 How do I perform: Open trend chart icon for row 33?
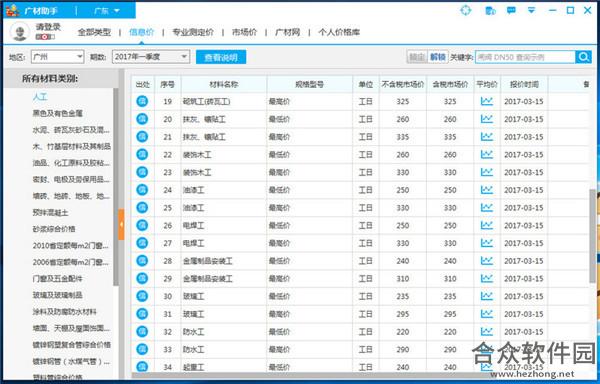pyautogui.click(x=487, y=349)
